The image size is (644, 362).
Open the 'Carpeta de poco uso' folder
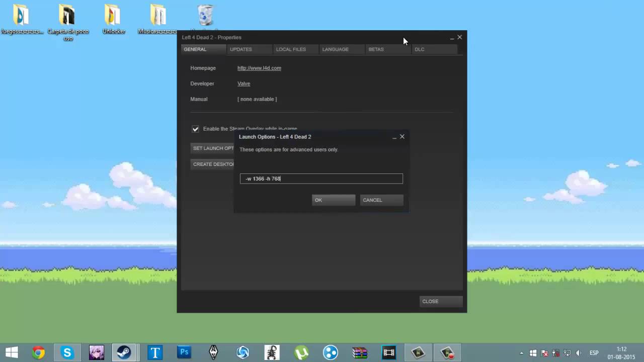pyautogui.click(x=68, y=23)
